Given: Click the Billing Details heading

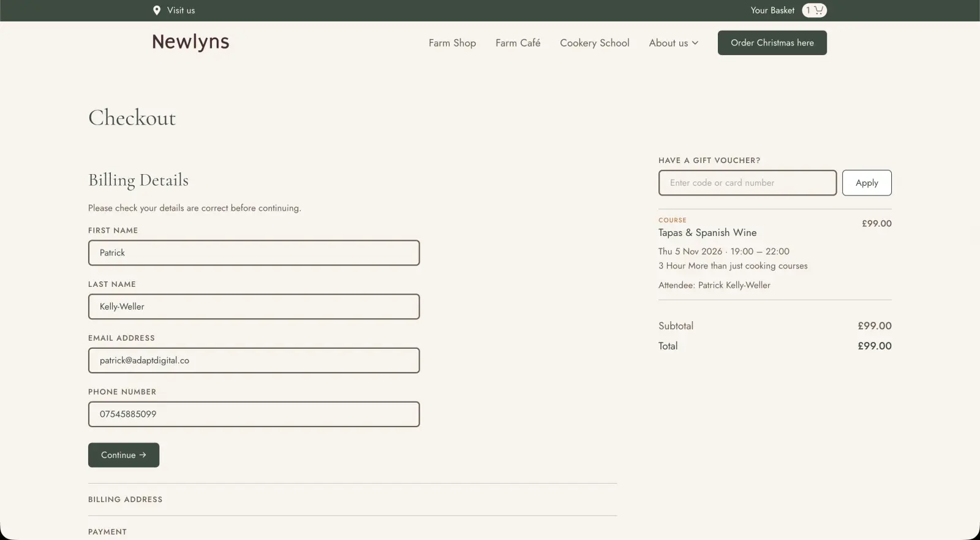Looking at the screenshot, I should [x=138, y=180].
